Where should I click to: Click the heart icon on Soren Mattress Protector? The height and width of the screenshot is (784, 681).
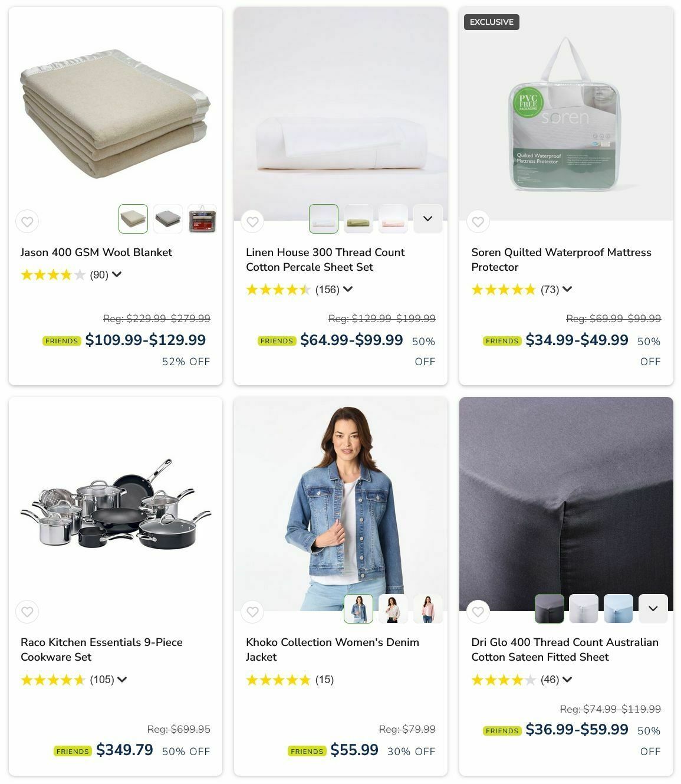(x=478, y=222)
